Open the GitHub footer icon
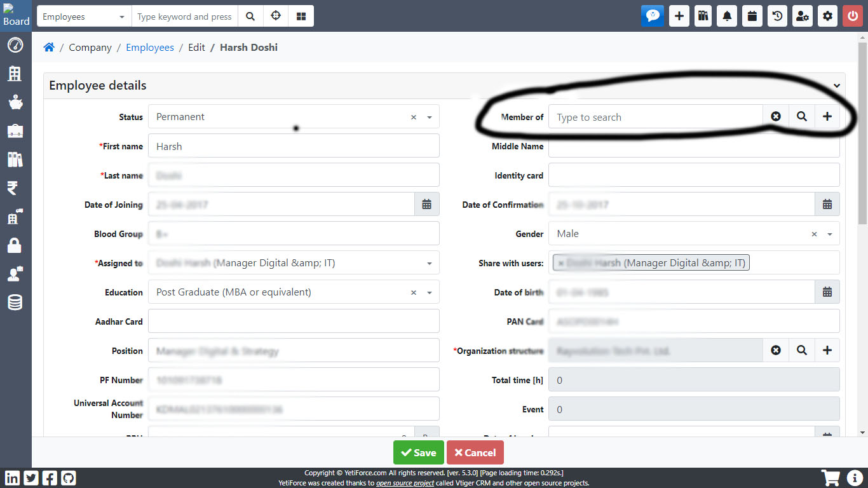 pyautogui.click(x=68, y=478)
